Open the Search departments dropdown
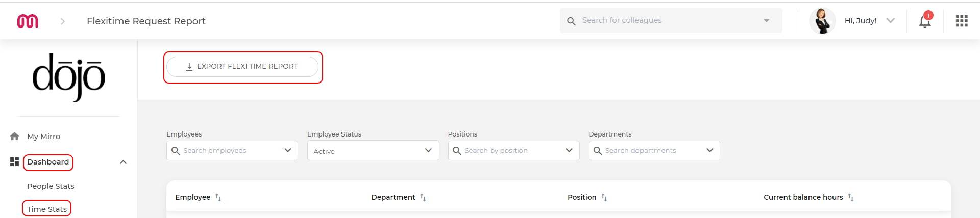The width and height of the screenshot is (980, 218). pyautogui.click(x=654, y=151)
